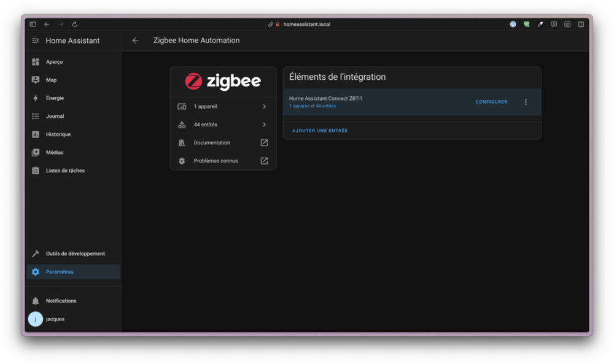Select Journal in the sidebar
The width and height of the screenshot is (614, 364).
pyautogui.click(x=73, y=116)
